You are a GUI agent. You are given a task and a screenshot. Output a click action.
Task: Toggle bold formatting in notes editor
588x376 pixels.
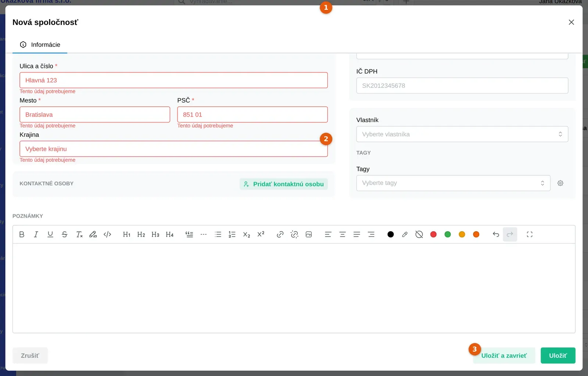coord(22,234)
